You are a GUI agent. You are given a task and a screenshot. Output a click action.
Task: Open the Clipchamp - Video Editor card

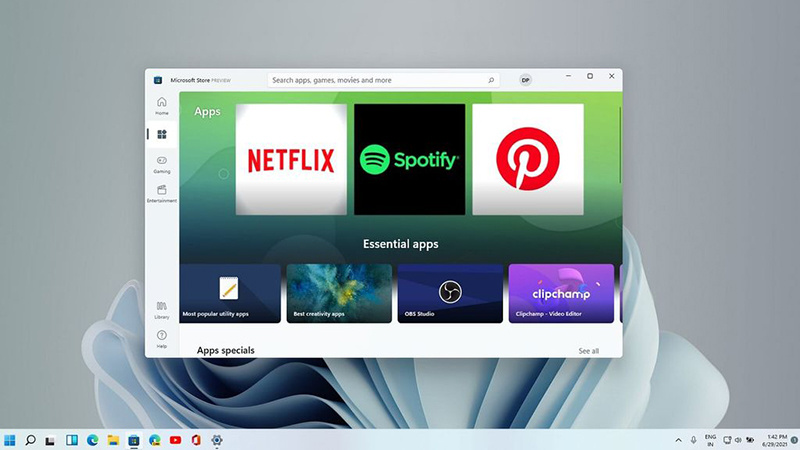click(561, 293)
